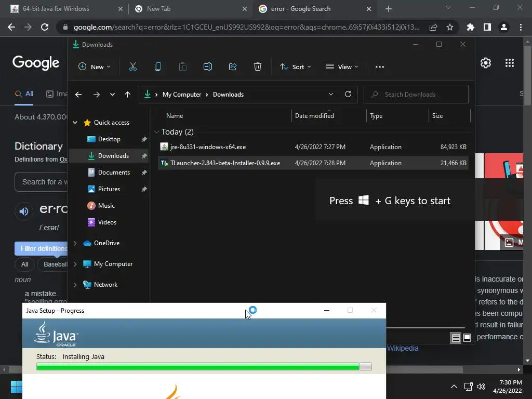
Task: Open recent locations chevron in Explorer
Action: tap(112, 95)
